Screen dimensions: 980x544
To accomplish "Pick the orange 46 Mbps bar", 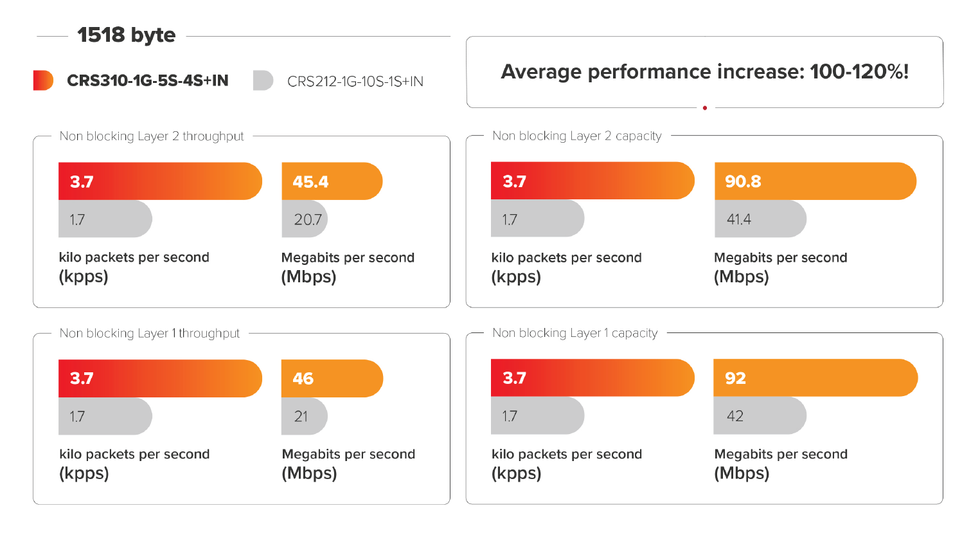I will tap(332, 378).
